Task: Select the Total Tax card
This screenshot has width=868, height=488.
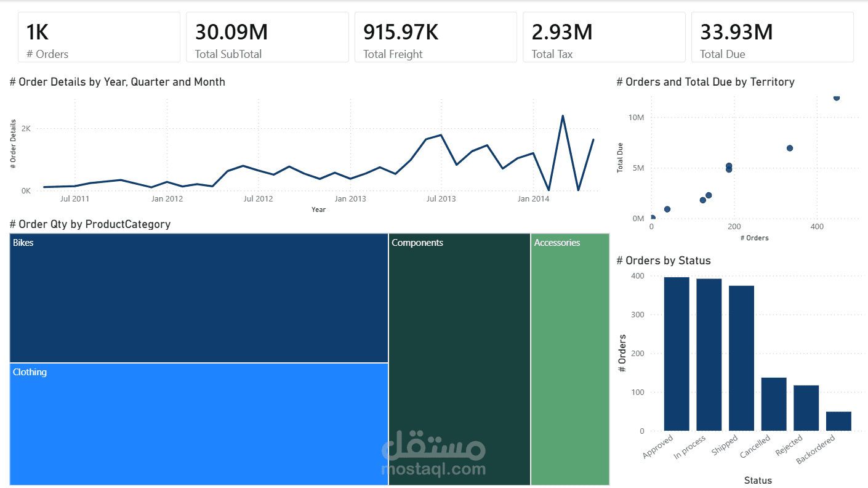Action: point(603,38)
